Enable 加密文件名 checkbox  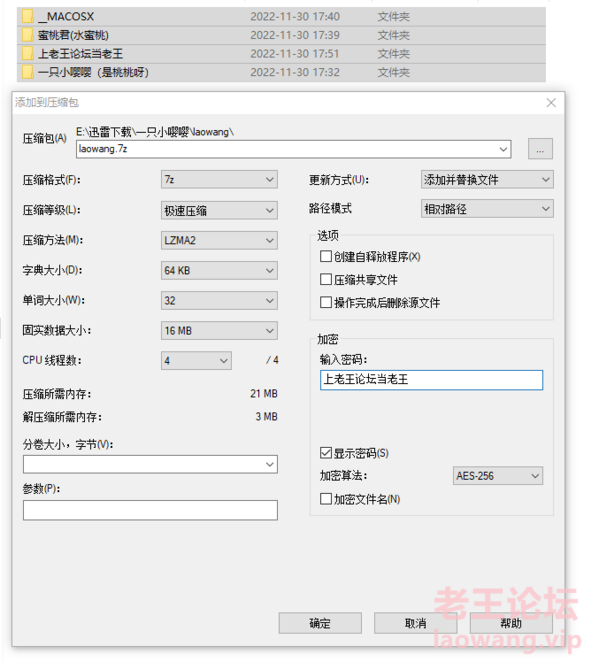(x=325, y=499)
